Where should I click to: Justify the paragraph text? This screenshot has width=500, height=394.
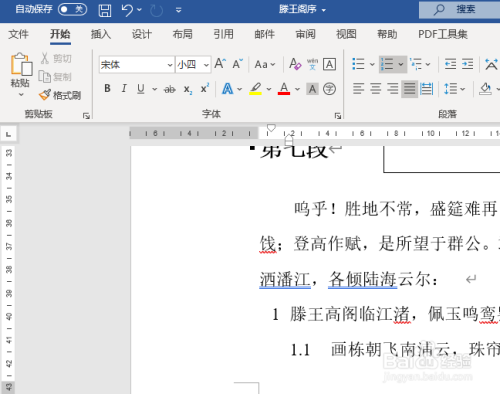(409, 89)
